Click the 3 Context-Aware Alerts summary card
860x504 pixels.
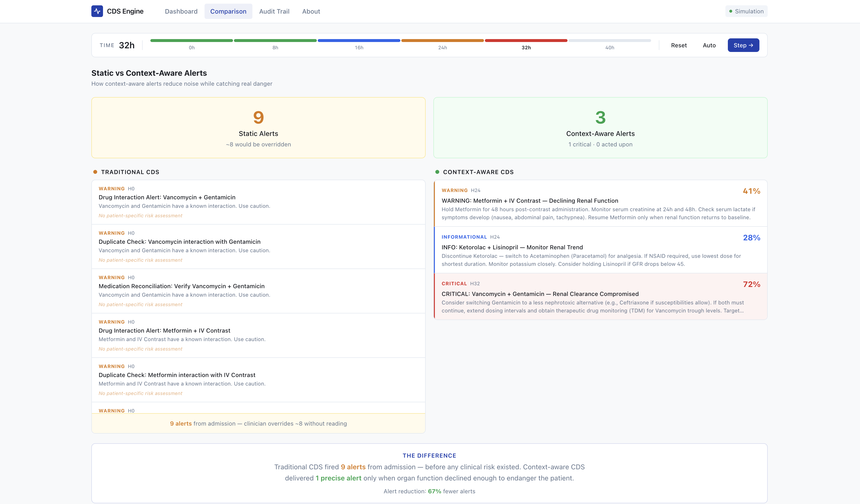click(x=600, y=127)
